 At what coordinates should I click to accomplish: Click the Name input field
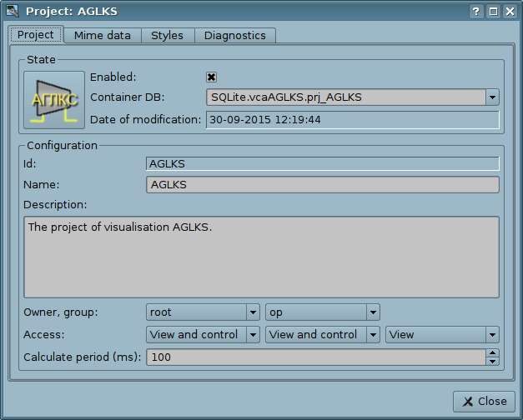coord(322,185)
